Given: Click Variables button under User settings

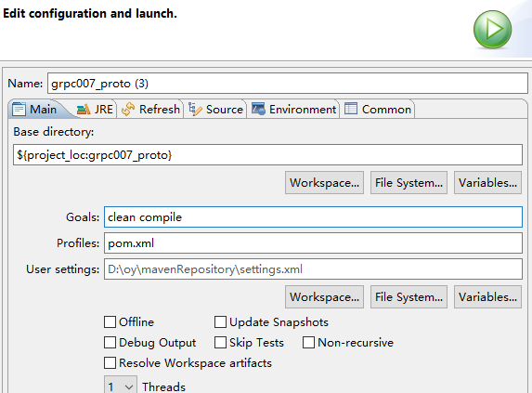Looking at the screenshot, I should click(x=487, y=297).
